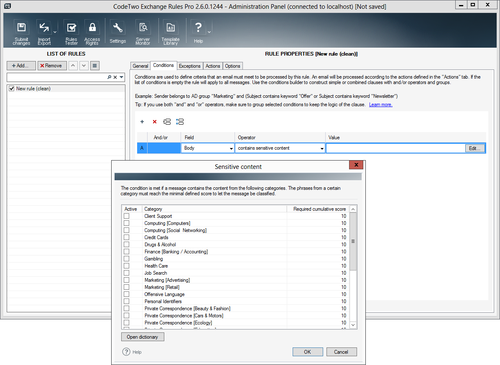Select Private Correspondence [Beauty & Fashion] row
The image size is (500, 365).
click(x=187, y=308)
